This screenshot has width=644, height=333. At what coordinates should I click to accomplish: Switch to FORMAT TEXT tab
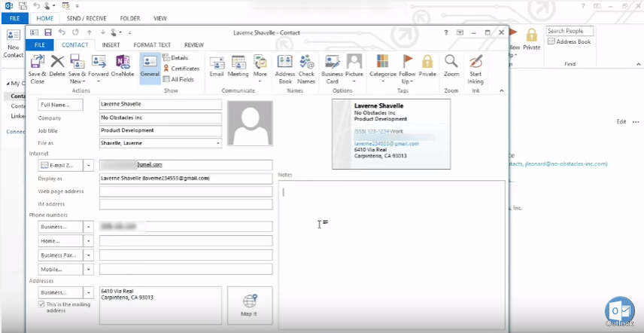pyautogui.click(x=152, y=44)
